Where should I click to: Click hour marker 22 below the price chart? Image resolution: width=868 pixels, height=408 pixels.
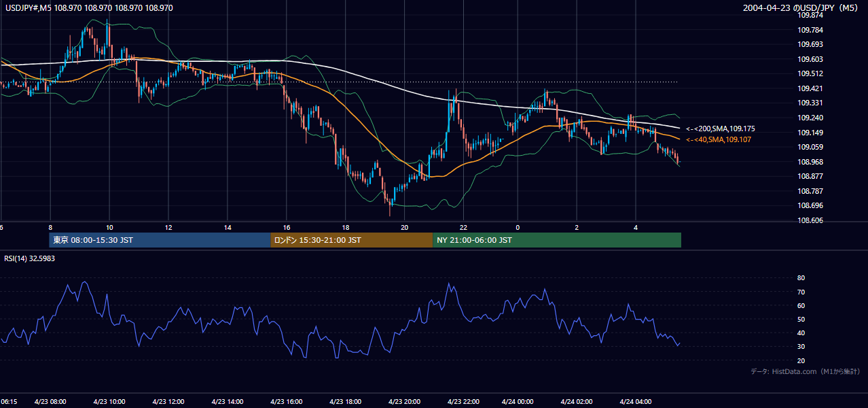coord(464,228)
